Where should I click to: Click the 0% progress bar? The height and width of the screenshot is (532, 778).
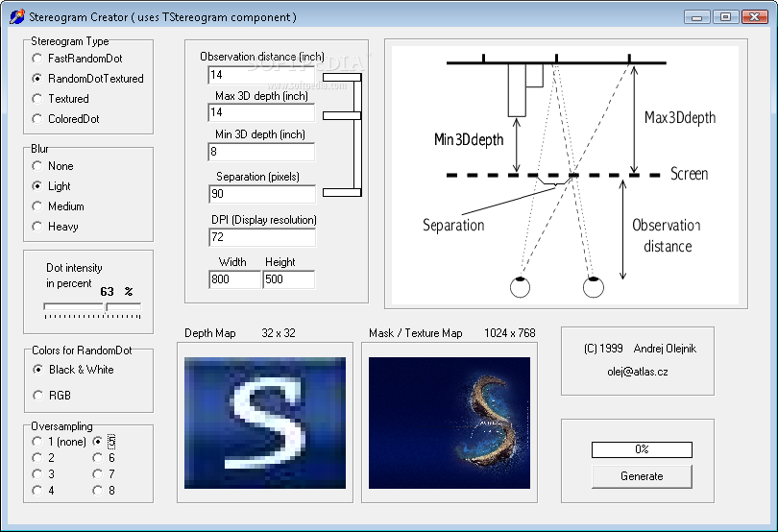(x=642, y=449)
